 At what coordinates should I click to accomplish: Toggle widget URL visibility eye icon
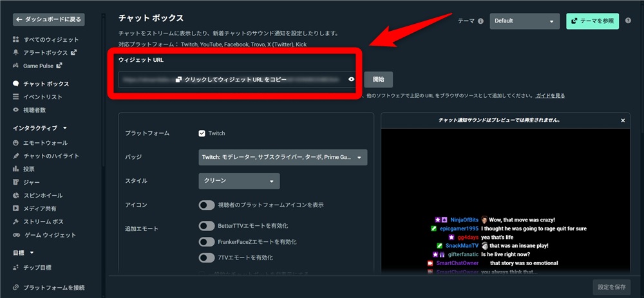pos(351,80)
